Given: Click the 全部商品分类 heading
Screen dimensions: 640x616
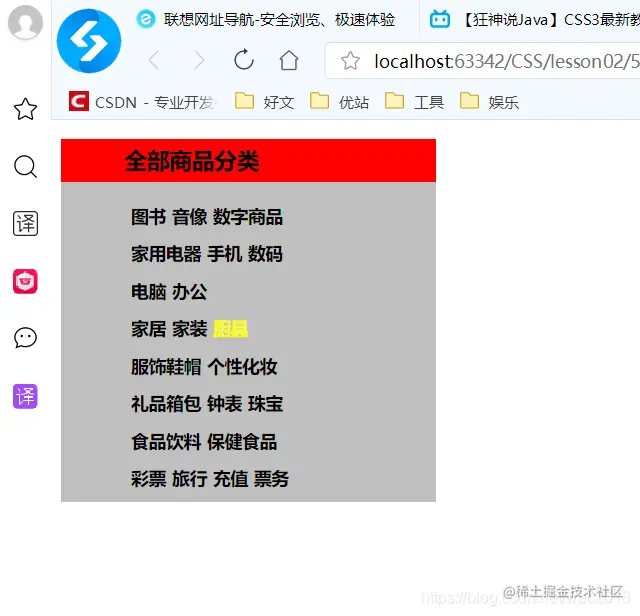Looking at the screenshot, I should [x=192, y=161].
